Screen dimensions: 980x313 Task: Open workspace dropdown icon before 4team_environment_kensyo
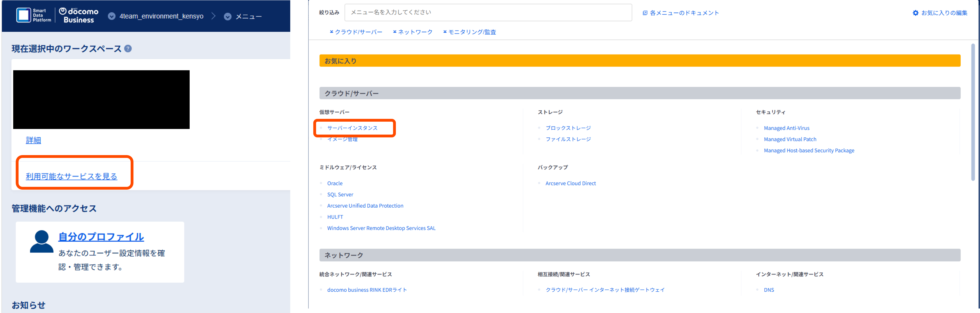(112, 16)
